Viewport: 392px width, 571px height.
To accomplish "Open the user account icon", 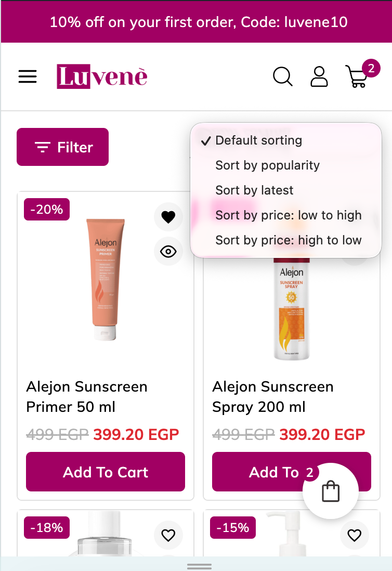I will pos(319,77).
